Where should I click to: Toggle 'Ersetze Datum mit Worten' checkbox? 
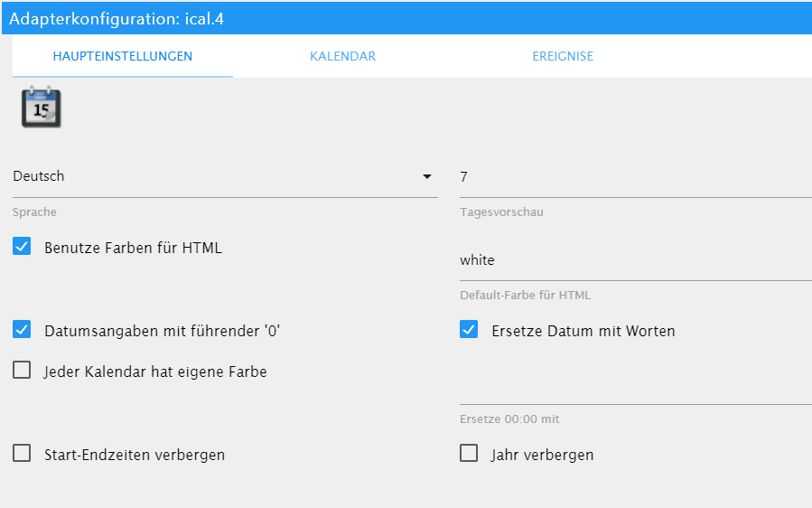pyautogui.click(x=469, y=330)
